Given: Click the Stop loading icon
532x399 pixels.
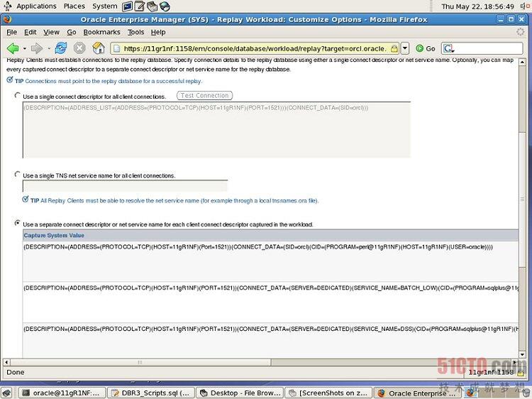Looking at the screenshot, I should (x=79, y=48).
